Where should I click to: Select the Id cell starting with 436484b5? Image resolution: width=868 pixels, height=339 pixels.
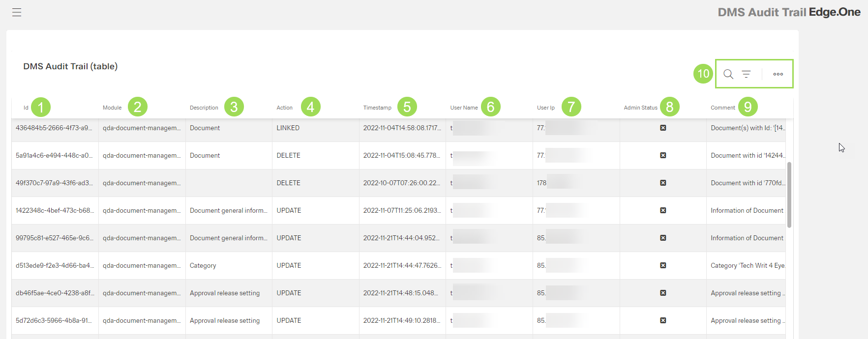point(54,128)
